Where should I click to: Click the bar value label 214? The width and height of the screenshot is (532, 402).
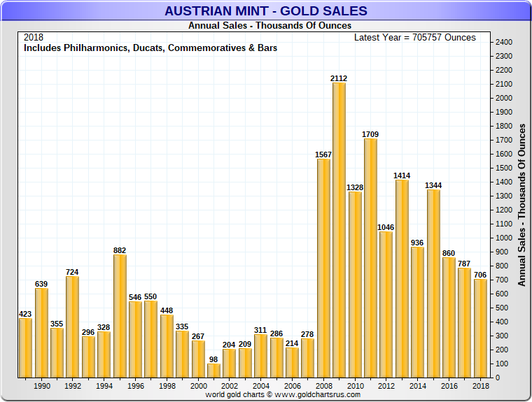pos(292,343)
